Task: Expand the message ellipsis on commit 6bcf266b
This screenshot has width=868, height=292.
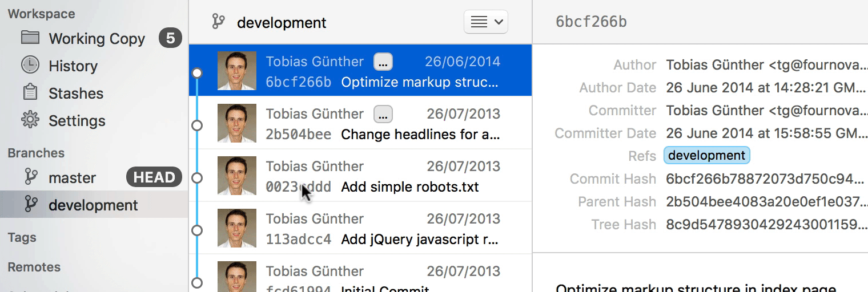Action: (383, 62)
